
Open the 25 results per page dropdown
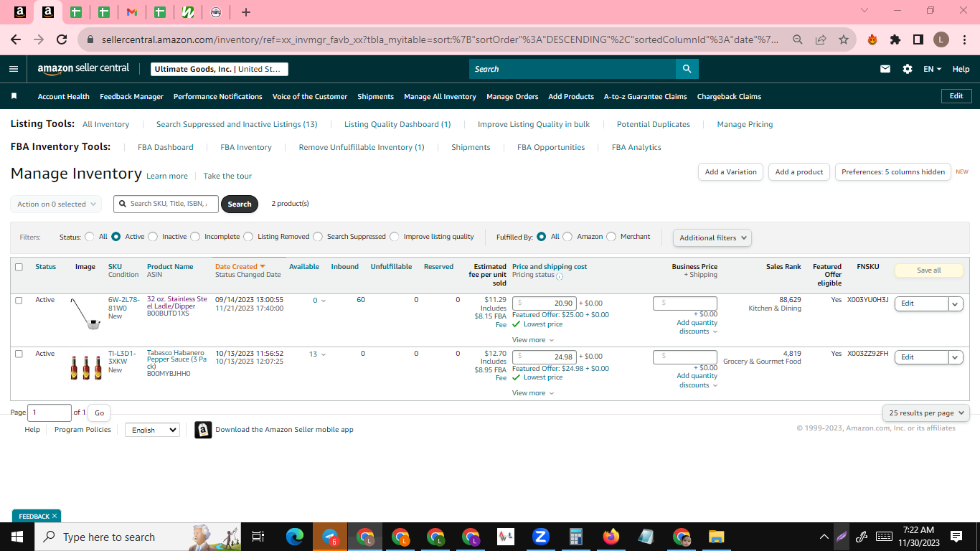coord(926,413)
